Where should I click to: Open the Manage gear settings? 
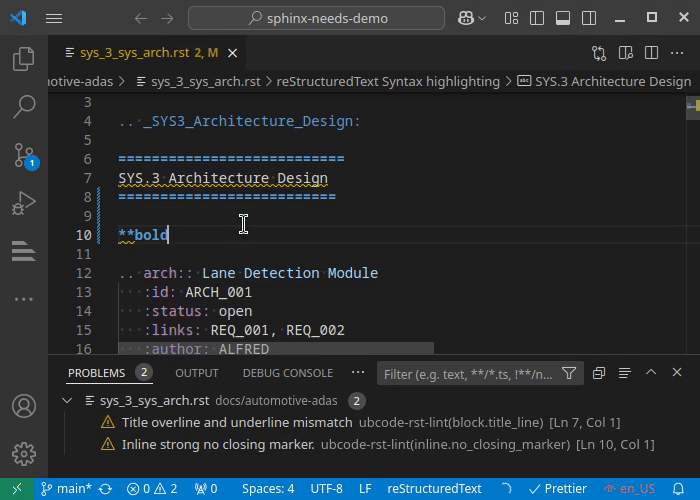[x=23, y=455]
